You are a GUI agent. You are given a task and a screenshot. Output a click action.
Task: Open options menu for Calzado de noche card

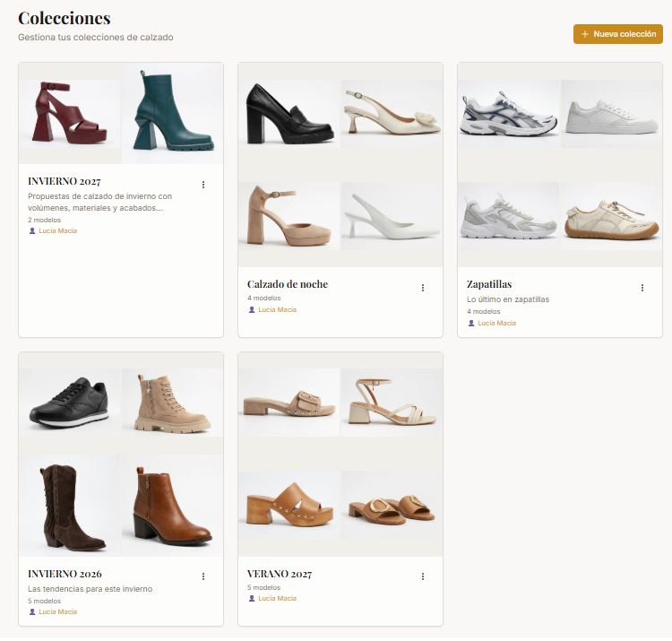point(423,288)
